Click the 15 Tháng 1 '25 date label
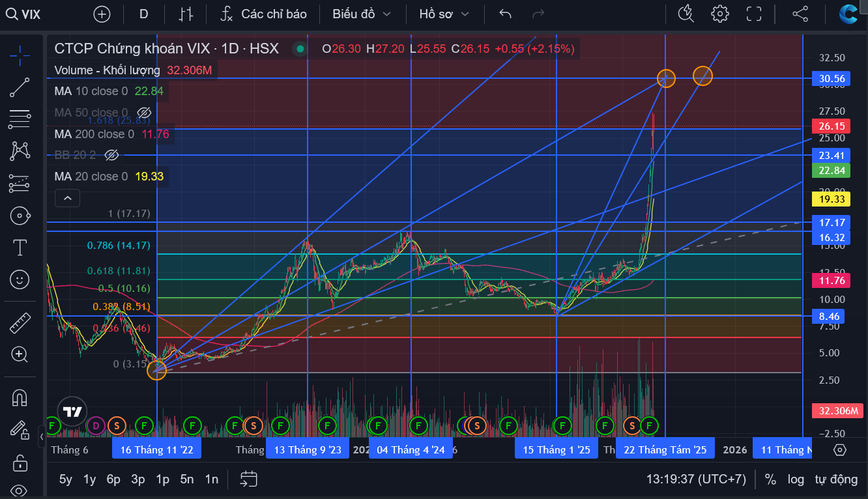 (x=557, y=449)
